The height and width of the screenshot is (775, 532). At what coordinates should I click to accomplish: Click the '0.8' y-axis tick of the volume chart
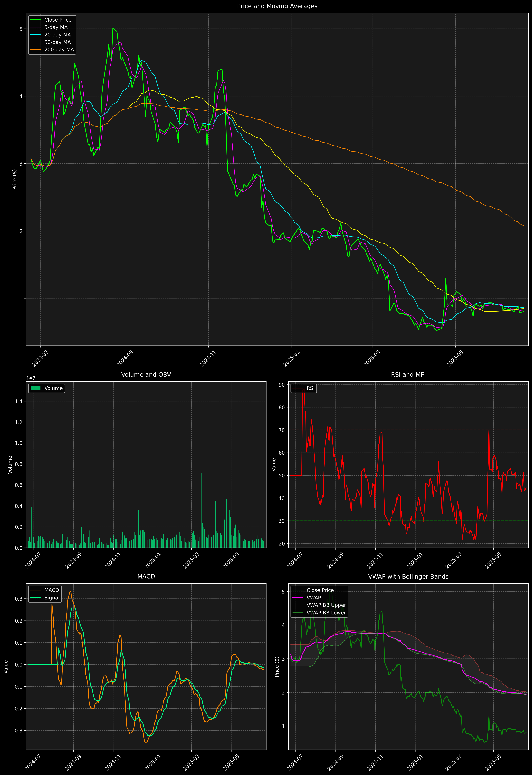click(x=19, y=464)
